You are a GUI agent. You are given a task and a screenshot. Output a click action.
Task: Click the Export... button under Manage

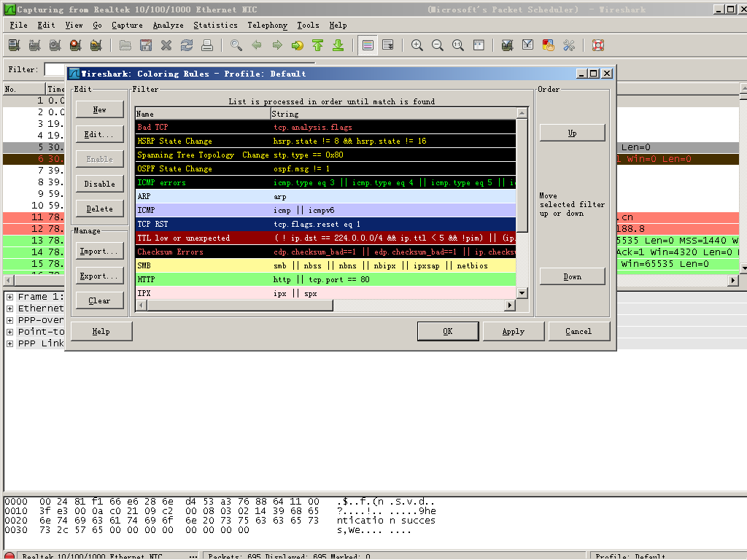(x=100, y=276)
